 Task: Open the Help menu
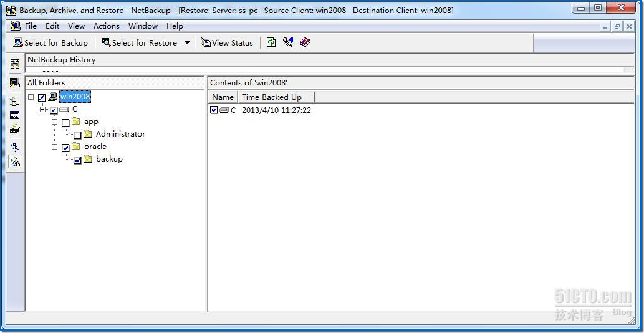coord(175,26)
